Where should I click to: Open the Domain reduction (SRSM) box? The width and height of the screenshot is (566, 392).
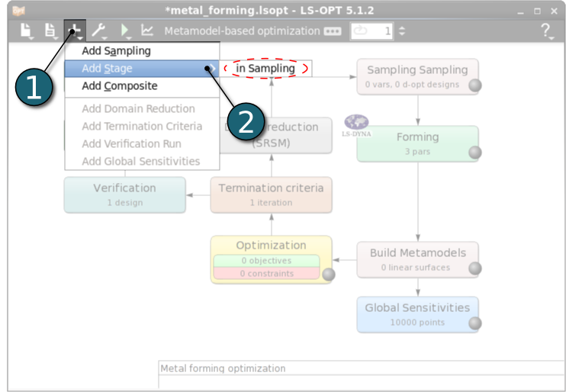point(276,135)
